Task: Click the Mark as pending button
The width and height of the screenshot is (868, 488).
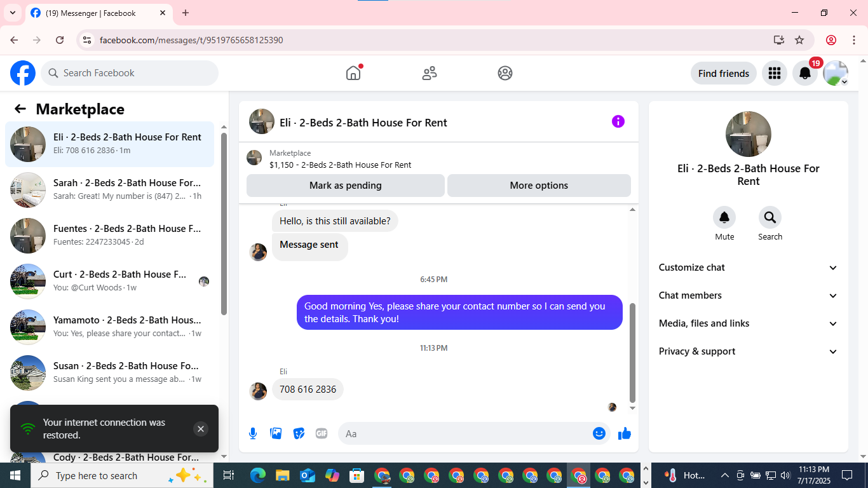Action: (346, 186)
